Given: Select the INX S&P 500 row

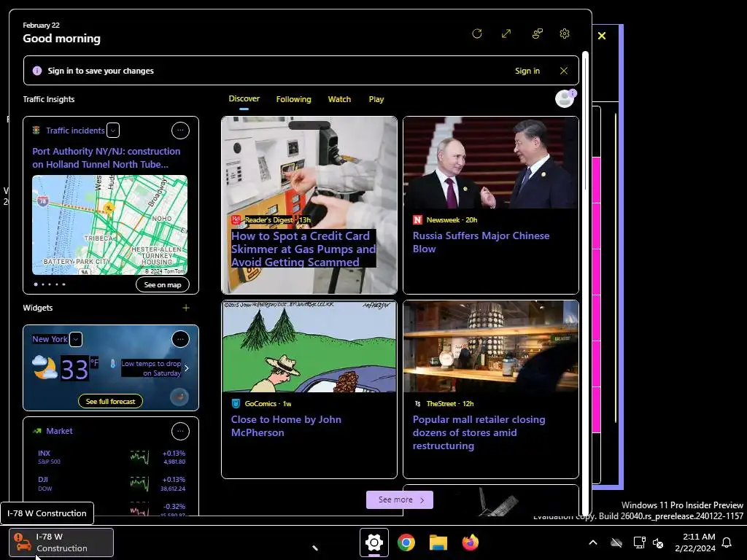Looking at the screenshot, I should 111,457.
